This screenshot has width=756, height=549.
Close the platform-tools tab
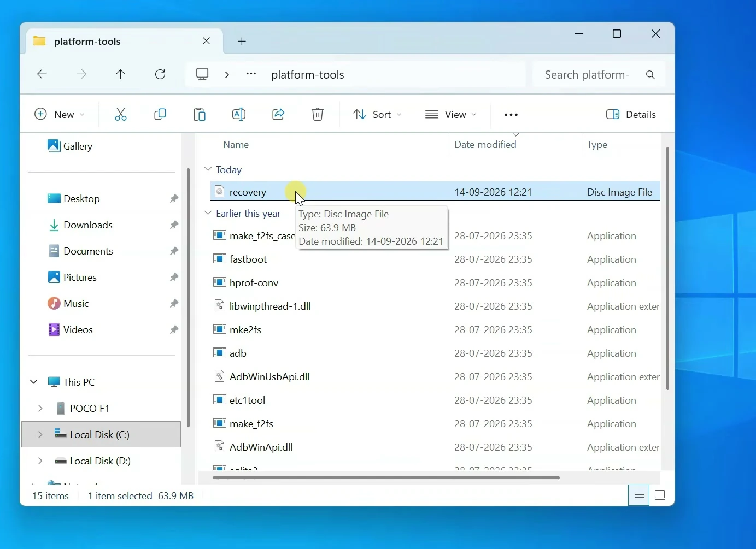point(206,41)
